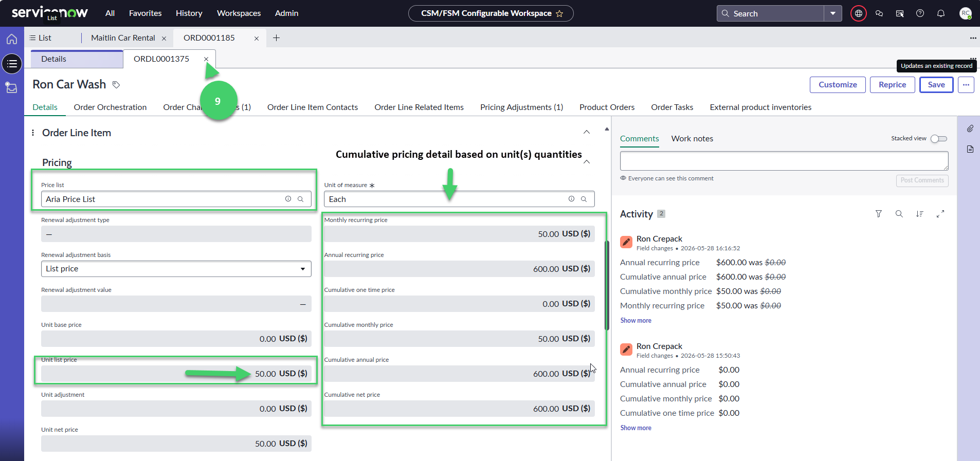Close the ORDL0001375 sub-tab
The width and height of the screenshot is (980, 461).
[206, 59]
